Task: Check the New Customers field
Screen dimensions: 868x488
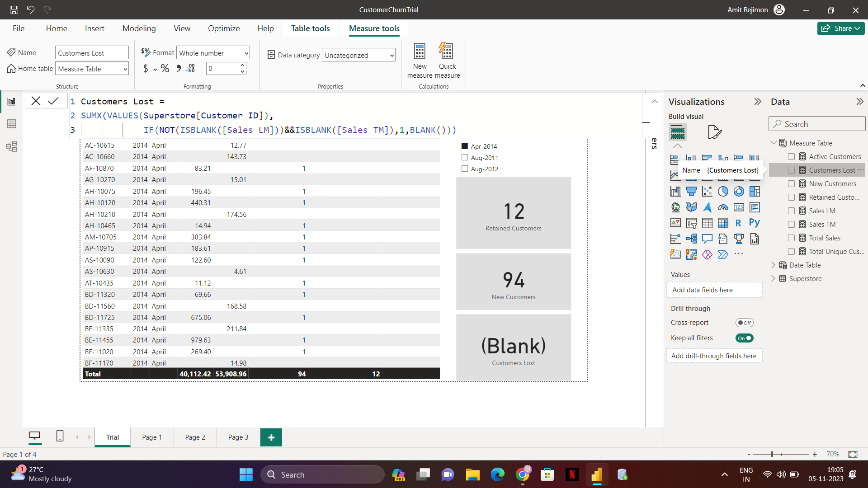Action: pos(791,184)
